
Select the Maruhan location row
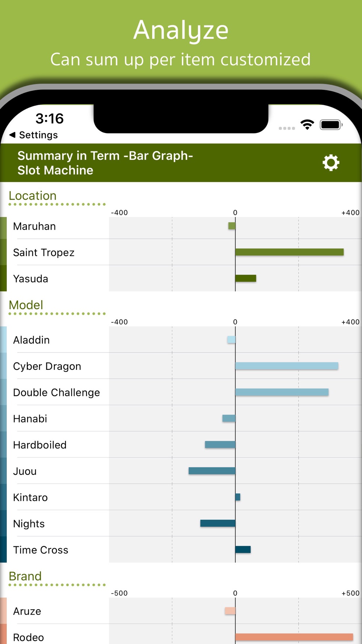coord(181,226)
